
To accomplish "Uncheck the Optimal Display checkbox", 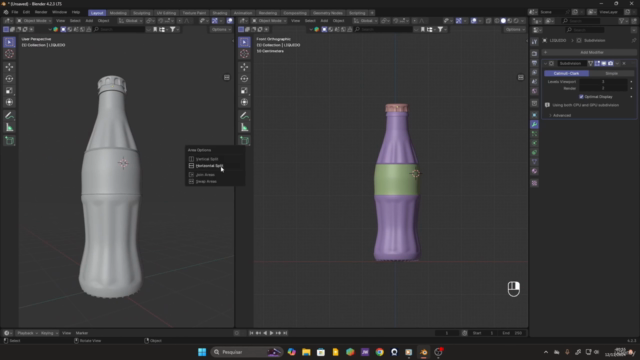I will (x=581, y=97).
